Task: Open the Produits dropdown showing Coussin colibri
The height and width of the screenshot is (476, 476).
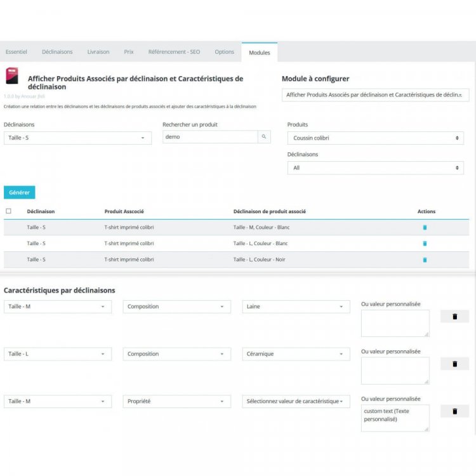Action: pyautogui.click(x=376, y=138)
